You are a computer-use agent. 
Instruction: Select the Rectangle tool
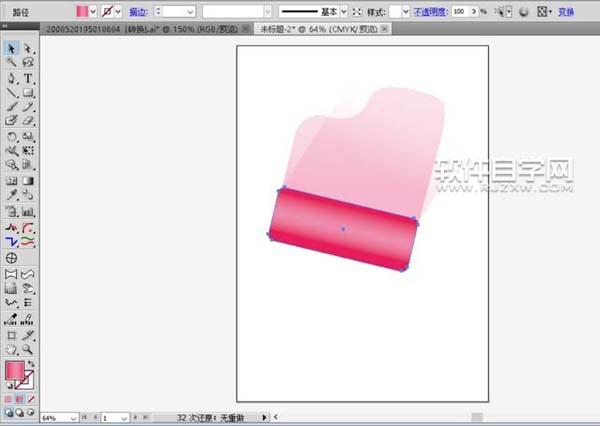(x=28, y=92)
